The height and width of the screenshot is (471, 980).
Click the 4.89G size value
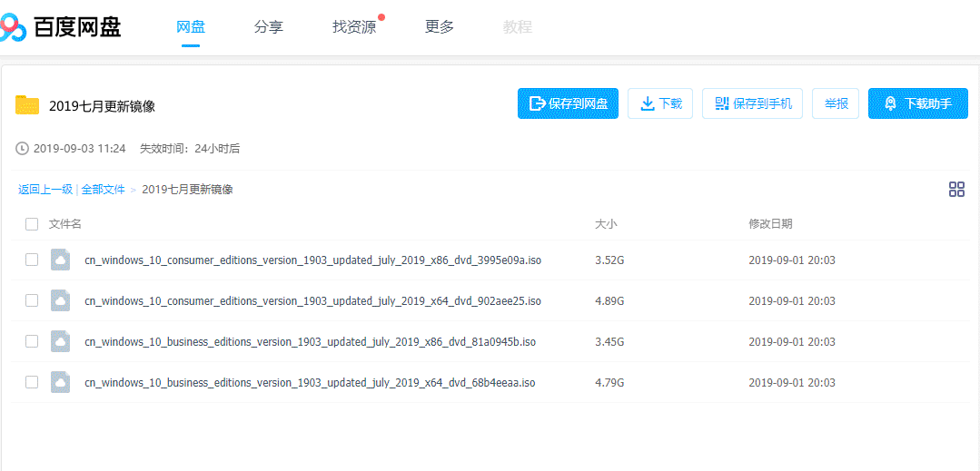609,301
